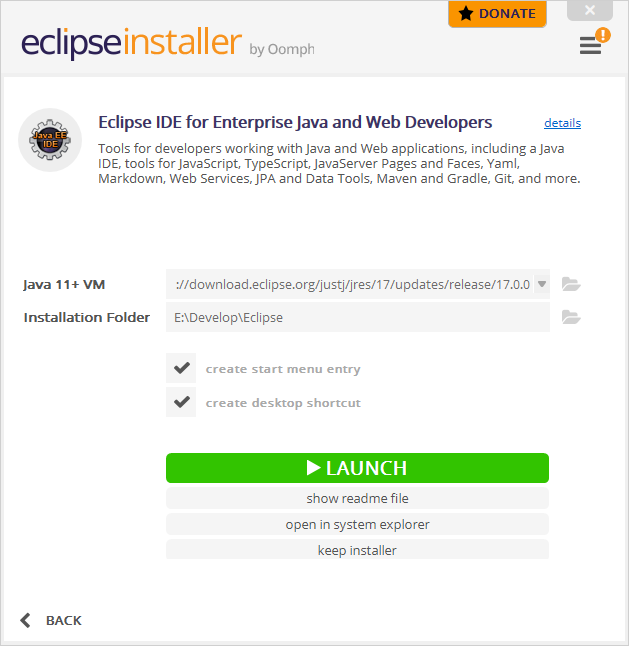The width and height of the screenshot is (629, 646).
Task: Click the Java EE IDE gear logo
Action: point(50,140)
